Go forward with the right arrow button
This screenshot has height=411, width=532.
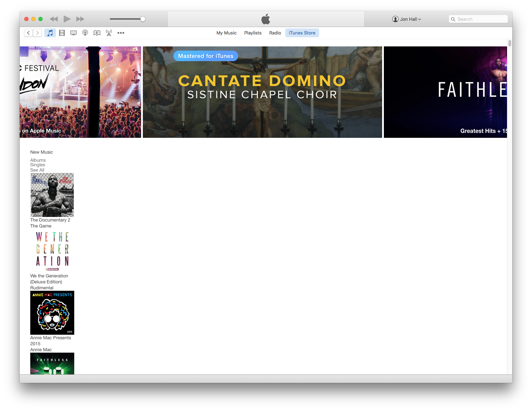coord(38,33)
